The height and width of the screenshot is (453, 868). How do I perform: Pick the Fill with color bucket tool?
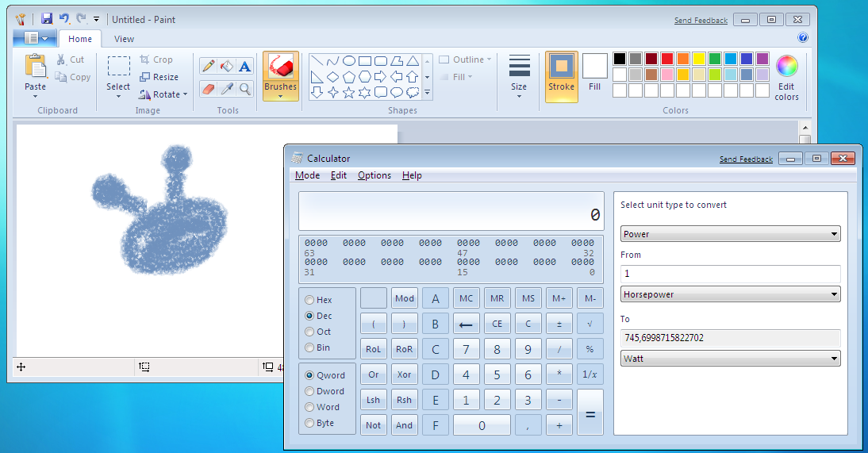[x=227, y=67]
